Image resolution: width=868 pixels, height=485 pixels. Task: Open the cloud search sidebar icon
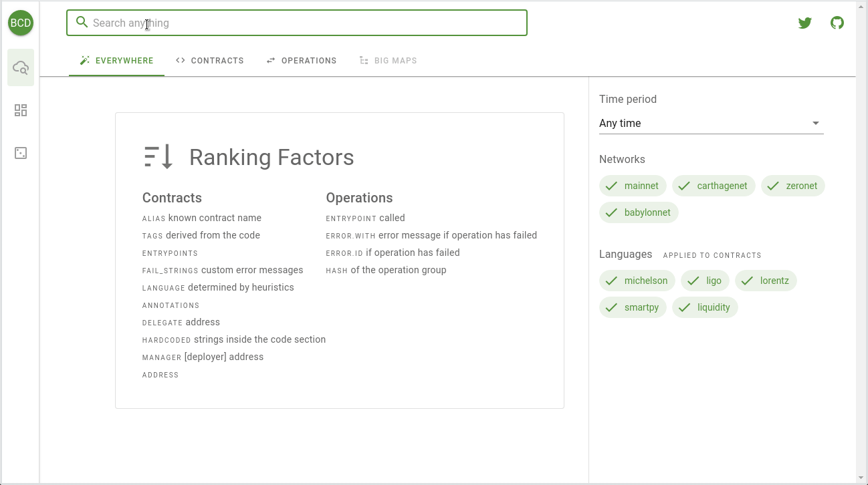point(21,67)
